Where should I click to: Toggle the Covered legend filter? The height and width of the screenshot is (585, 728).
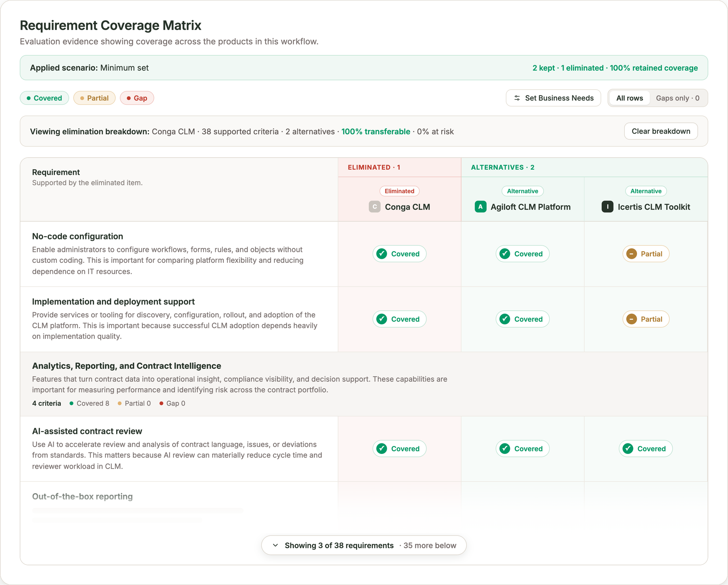[x=44, y=98]
